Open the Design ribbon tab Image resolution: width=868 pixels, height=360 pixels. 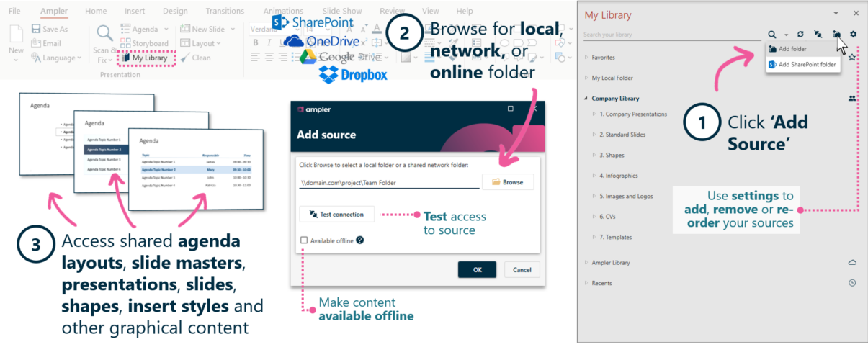click(175, 12)
